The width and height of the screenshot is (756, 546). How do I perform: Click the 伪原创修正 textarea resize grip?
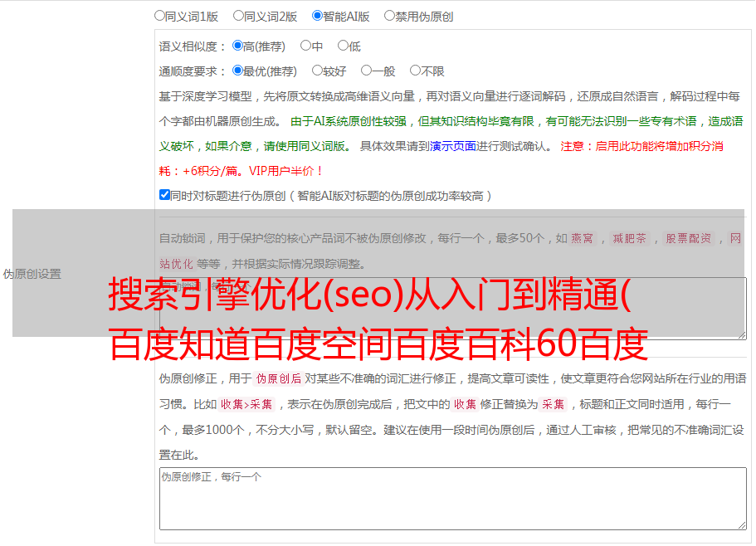click(742, 525)
